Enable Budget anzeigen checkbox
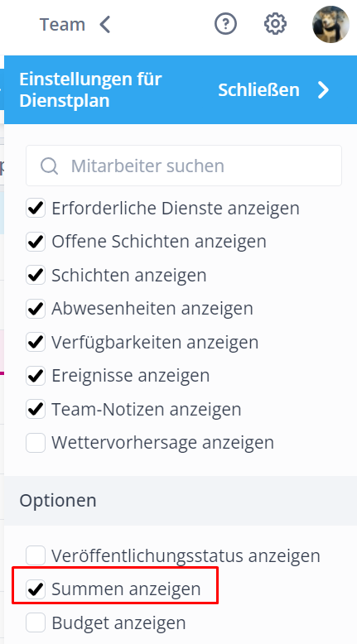Image resolution: width=357 pixels, height=644 pixels. [36, 622]
